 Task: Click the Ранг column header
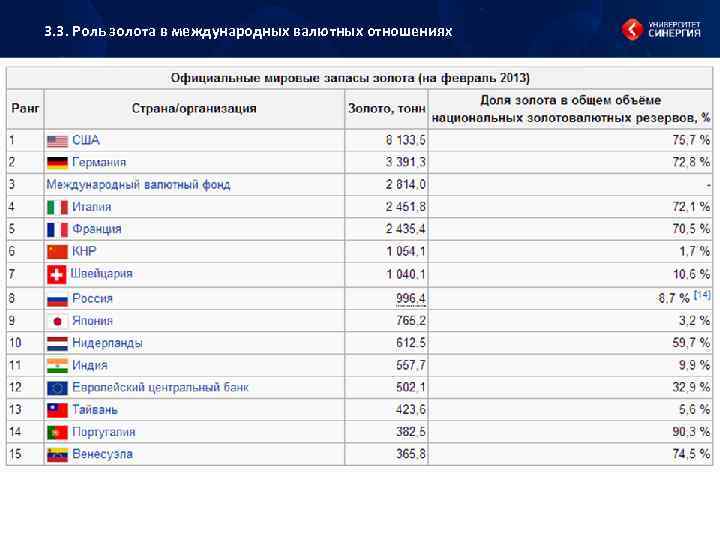click(25, 109)
